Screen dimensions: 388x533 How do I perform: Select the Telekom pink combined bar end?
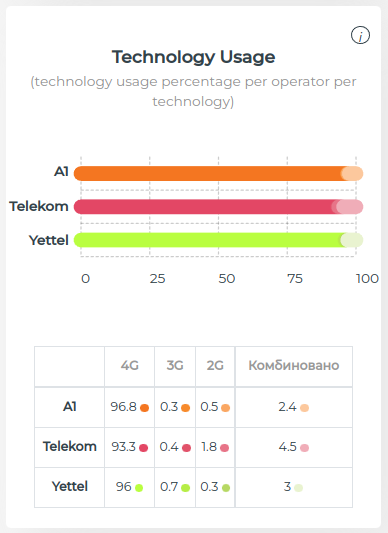(x=350, y=207)
